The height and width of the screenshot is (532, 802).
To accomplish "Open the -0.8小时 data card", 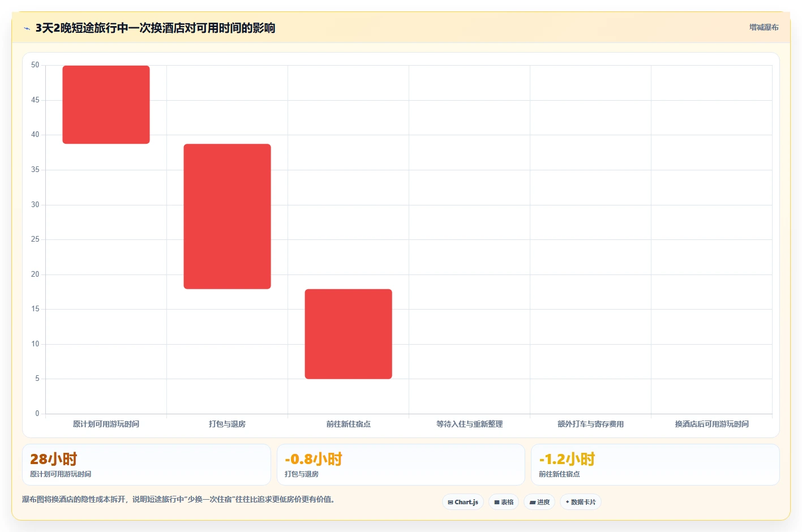I will 401,465.
